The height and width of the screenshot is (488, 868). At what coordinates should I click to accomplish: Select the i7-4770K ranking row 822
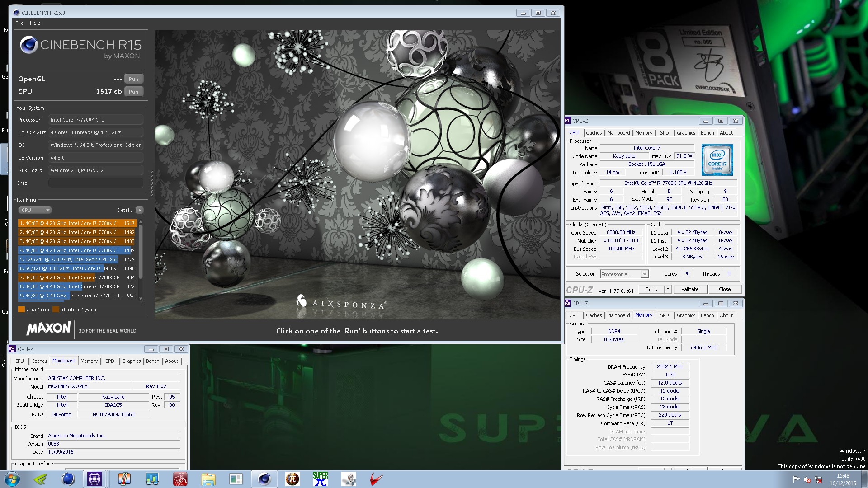pyautogui.click(x=77, y=286)
